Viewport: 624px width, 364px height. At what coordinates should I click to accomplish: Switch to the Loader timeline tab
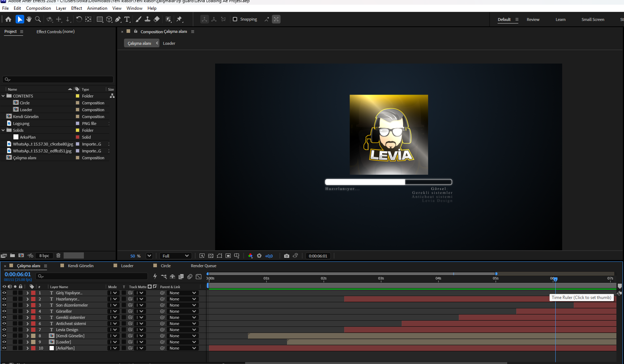127,266
